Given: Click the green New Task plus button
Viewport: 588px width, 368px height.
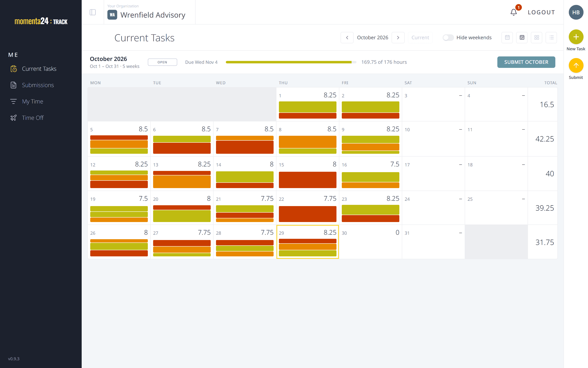Looking at the screenshot, I should pyautogui.click(x=576, y=37).
